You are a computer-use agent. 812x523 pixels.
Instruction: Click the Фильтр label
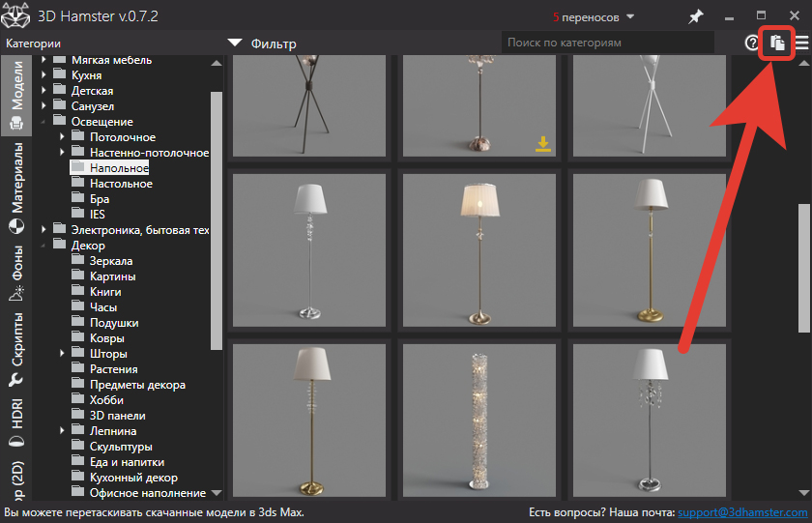pos(274,44)
